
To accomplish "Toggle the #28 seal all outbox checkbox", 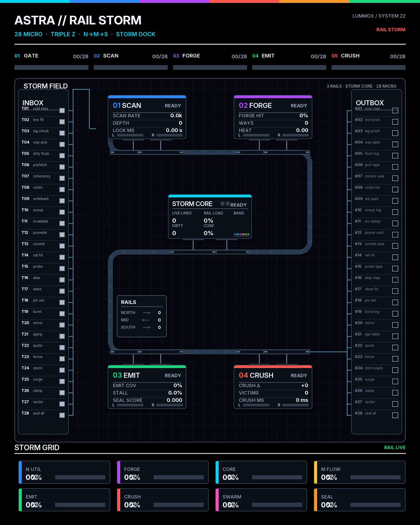I will pos(395,415).
